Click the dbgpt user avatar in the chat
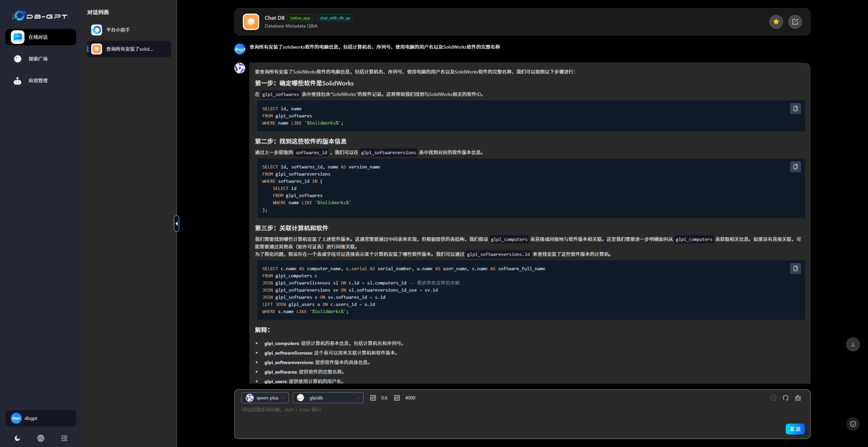This screenshot has width=868, height=447. (x=240, y=49)
